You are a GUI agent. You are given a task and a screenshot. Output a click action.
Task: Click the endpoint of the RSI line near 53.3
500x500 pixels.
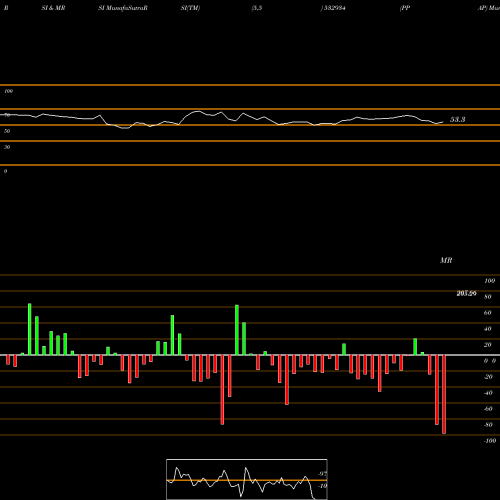443,122
